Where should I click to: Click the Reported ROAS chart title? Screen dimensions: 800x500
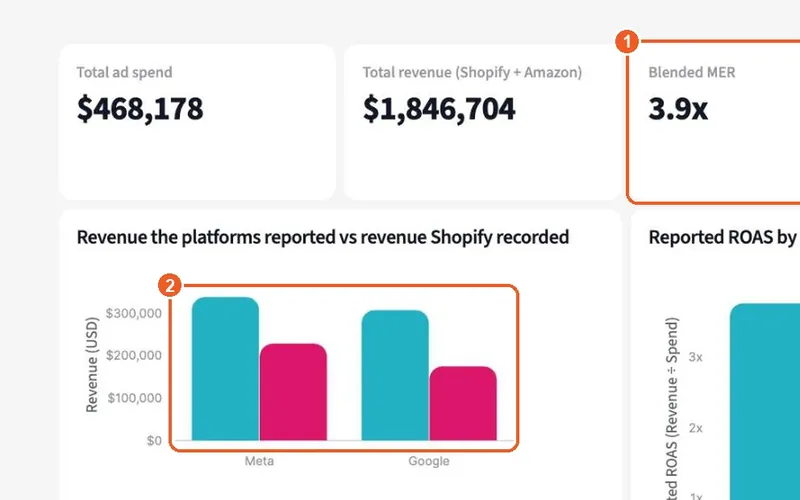[724, 237]
